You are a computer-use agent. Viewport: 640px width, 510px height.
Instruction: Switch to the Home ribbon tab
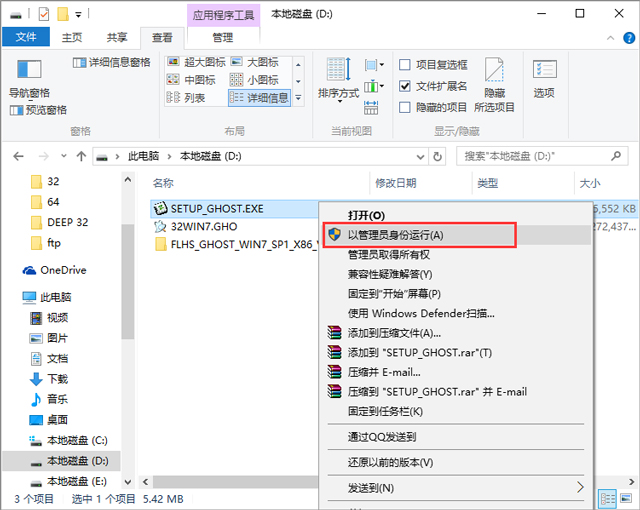pos(72,38)
